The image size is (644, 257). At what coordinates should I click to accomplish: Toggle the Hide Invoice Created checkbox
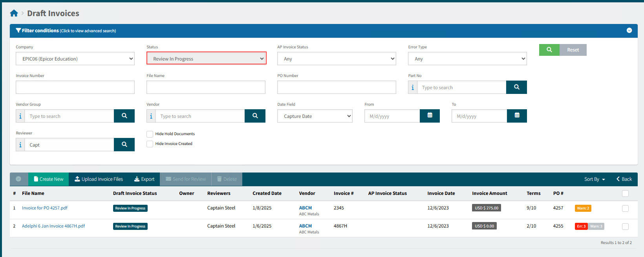tap(150, 144)
